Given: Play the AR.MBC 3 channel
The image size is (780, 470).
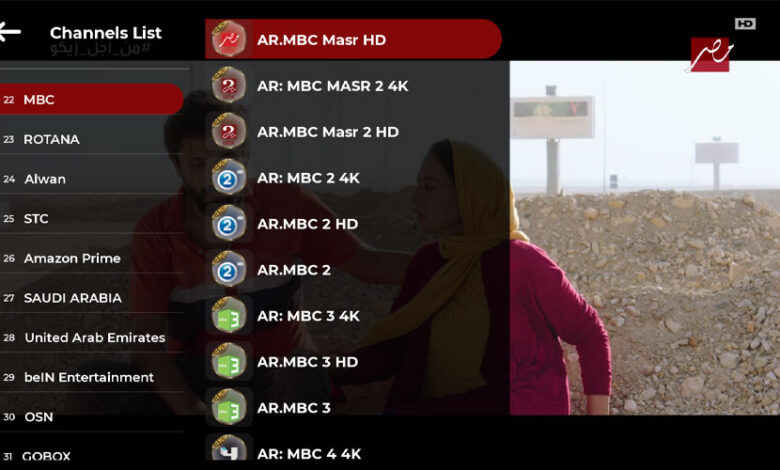Looking at the screenshot, I should (x=353, y=408).
